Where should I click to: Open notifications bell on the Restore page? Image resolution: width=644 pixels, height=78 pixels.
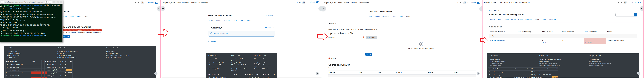click(458, 3)
